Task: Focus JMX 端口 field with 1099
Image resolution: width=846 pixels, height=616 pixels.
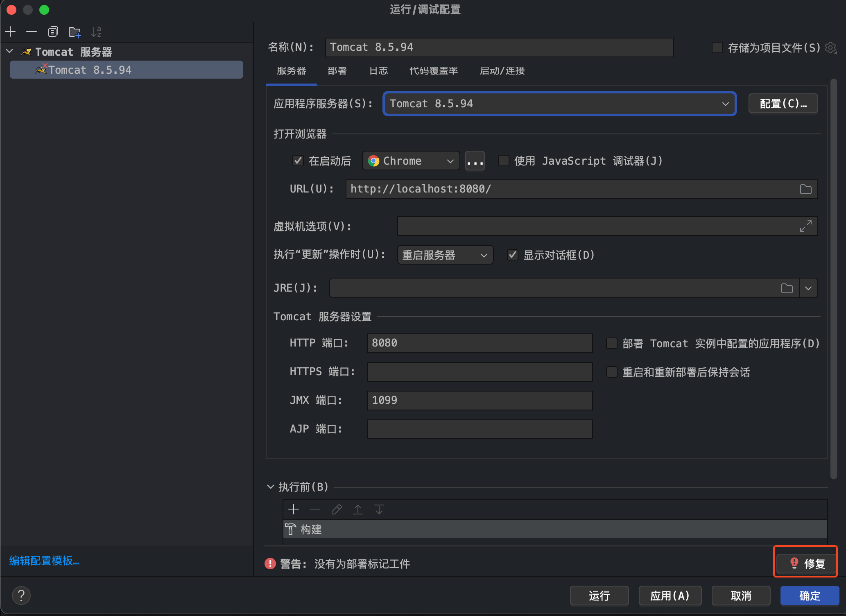Action: click(480, 400)
